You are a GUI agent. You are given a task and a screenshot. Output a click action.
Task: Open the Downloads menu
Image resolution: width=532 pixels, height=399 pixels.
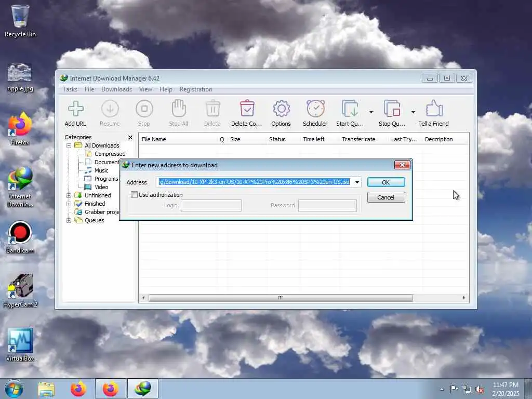pyautogui.click(x=116, y=89)
